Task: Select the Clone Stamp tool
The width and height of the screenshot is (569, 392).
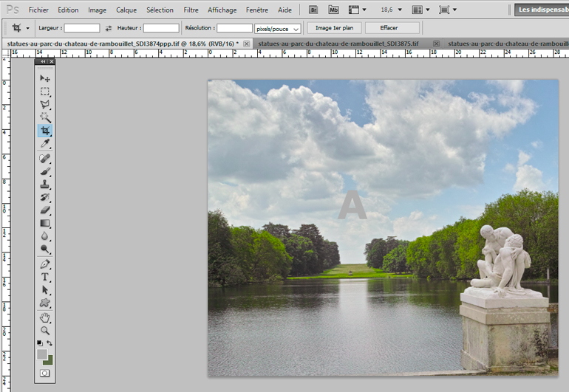Action: click(x=44, y=185)
